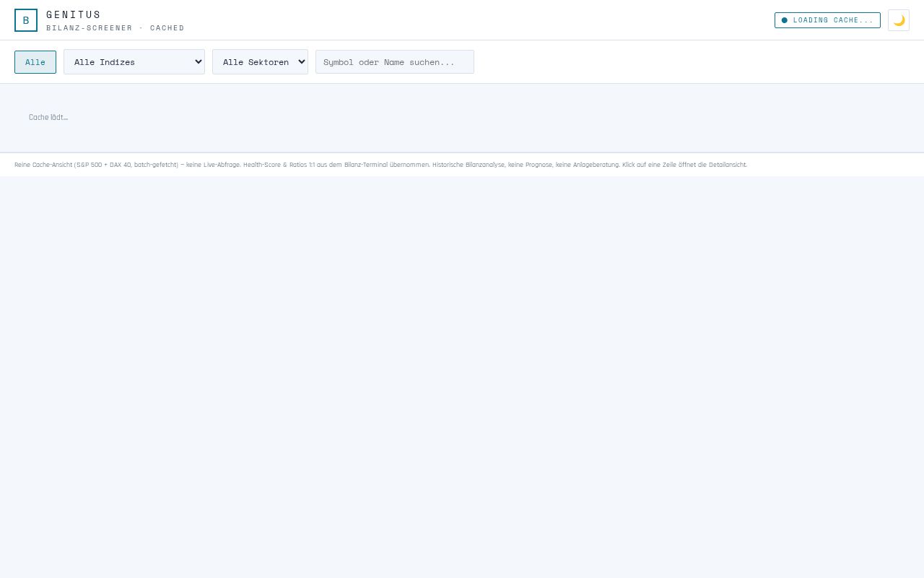Click the Bilanz-Screener Cached subtitle
Image resolution: width=924 pixels, height=578 pixels.
[115, 28]
